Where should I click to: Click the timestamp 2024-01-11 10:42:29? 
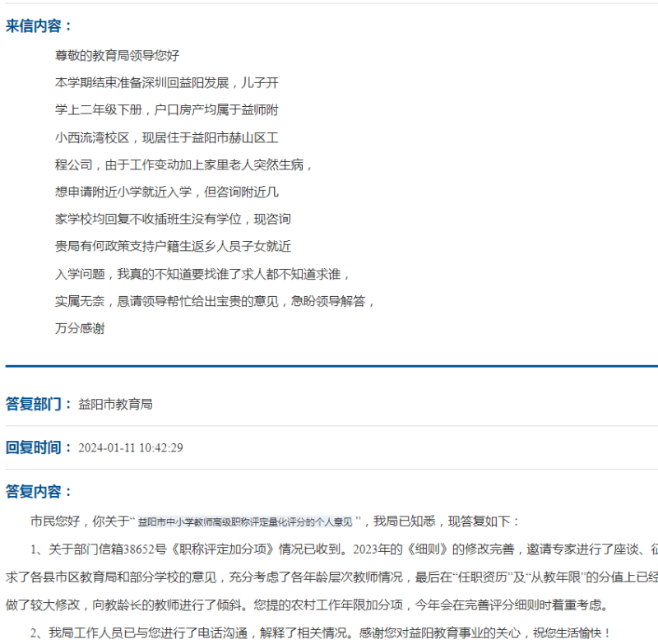pyautogui.click(x=130, y=448)
